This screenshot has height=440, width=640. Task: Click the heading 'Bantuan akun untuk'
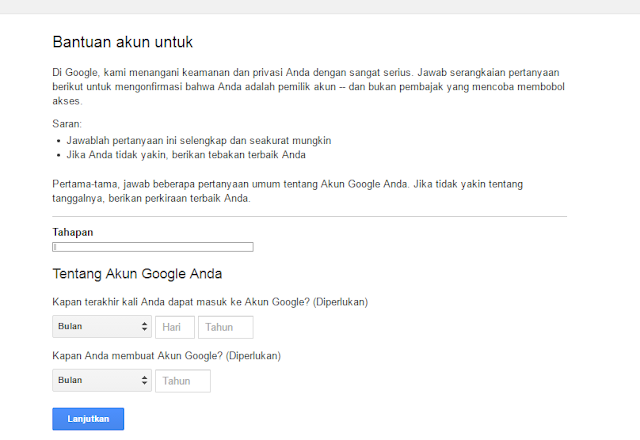(x=122, y=42)
